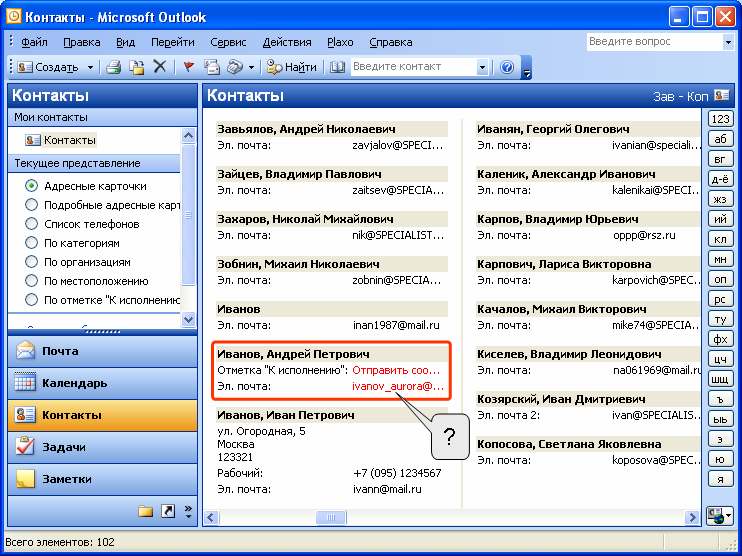The height and width of the screenshot is (556, 742).
Task: Switch to Почта in the navigation pane
Action: click(x=102, y=351)
